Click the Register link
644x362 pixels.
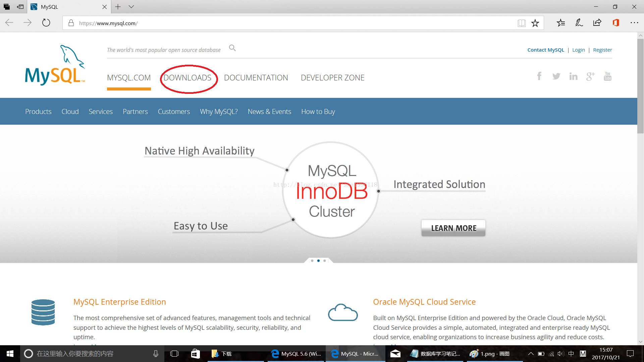point(602,50)
